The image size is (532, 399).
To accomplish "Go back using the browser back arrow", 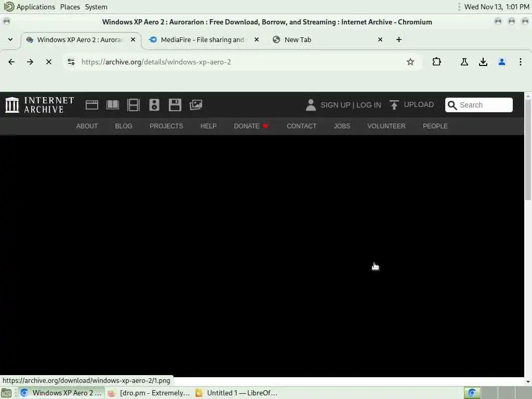I will click(11, 62).
